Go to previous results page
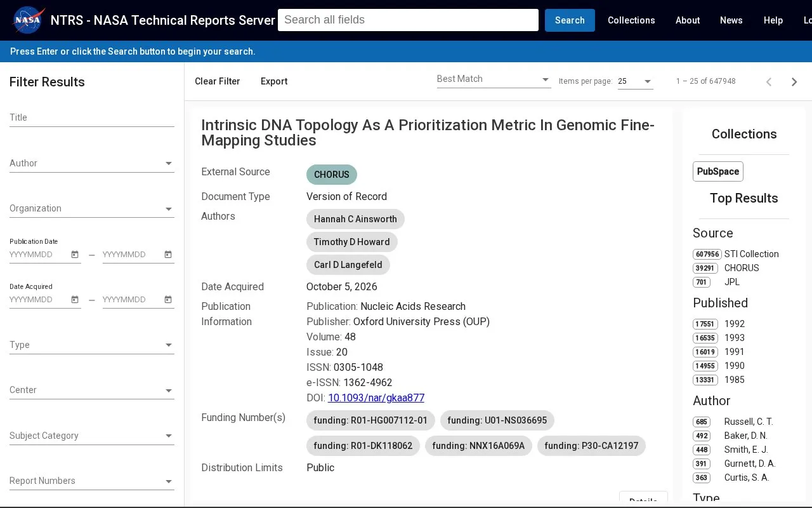Image resolution: width=812 pixels, height=508 pixels. [x=769, y=81]
